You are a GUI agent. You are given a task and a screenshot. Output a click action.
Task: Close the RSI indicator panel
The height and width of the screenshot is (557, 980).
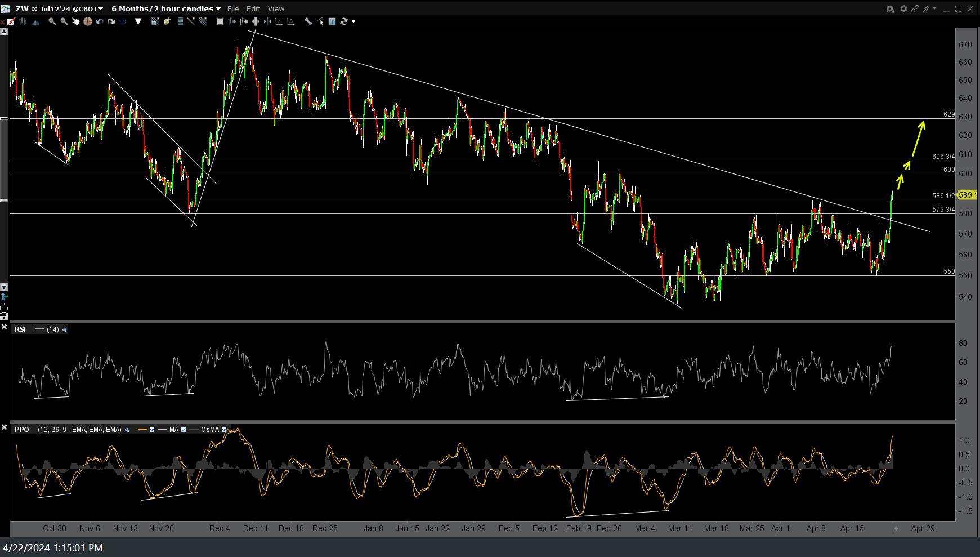pyautogui.click(x=4, y=327)
